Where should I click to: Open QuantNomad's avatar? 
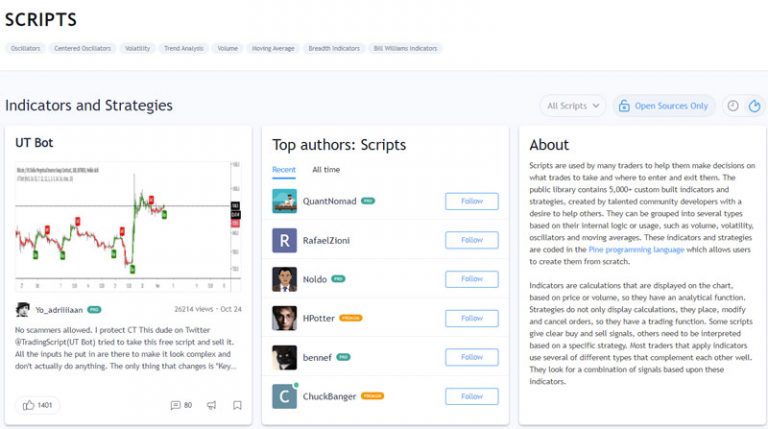click(285, 201)
